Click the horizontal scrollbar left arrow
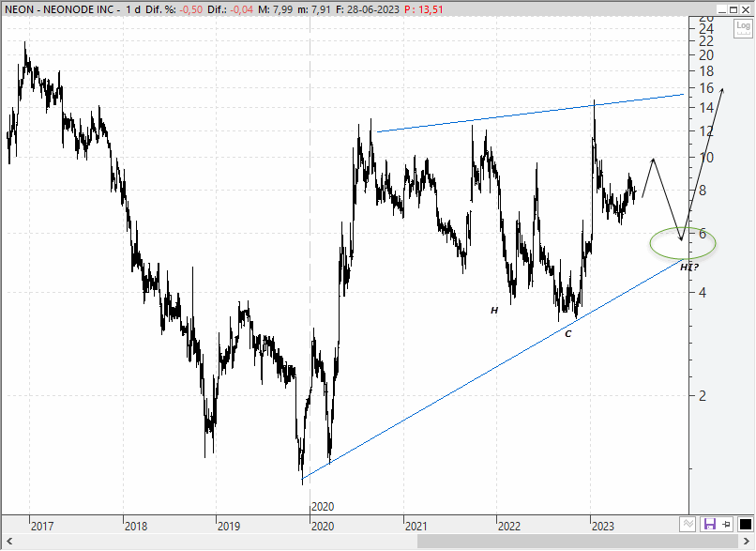Viewport: 756px width, 551px height. tap(9, 541)
